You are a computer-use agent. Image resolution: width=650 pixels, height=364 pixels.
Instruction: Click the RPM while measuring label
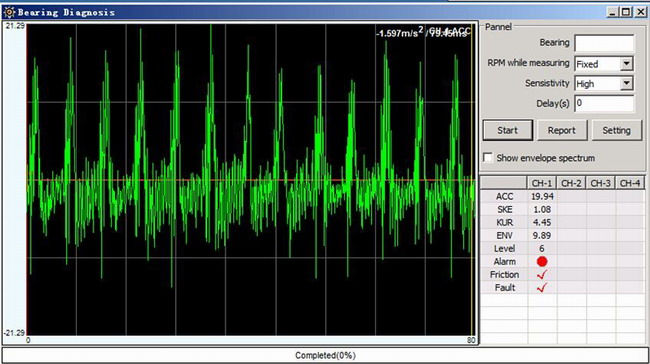pos(528,63)
